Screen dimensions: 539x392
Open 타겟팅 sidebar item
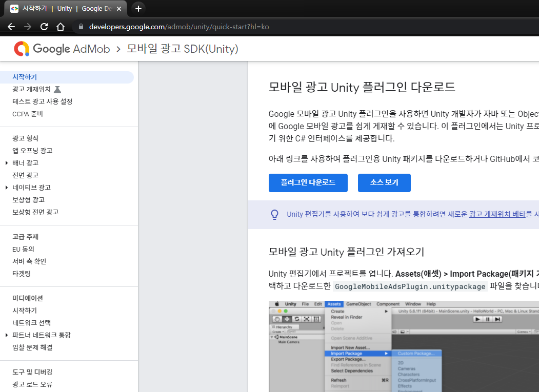click(x=22, y=274)
